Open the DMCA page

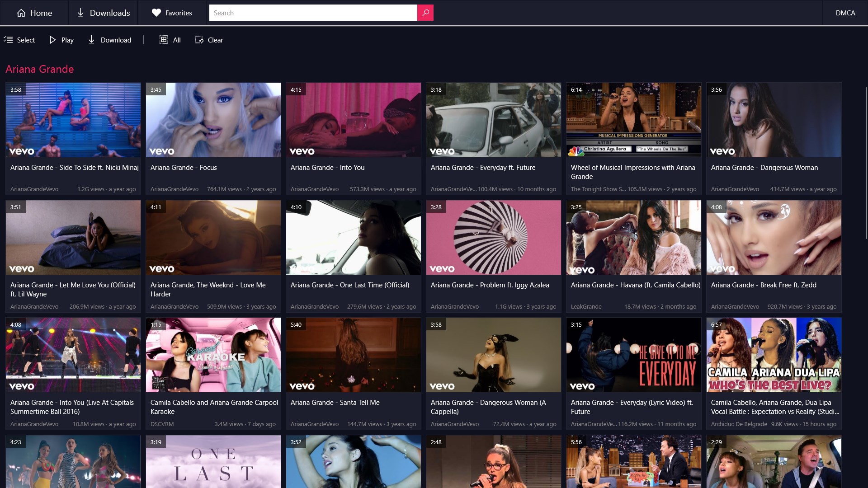click(845, 13)
